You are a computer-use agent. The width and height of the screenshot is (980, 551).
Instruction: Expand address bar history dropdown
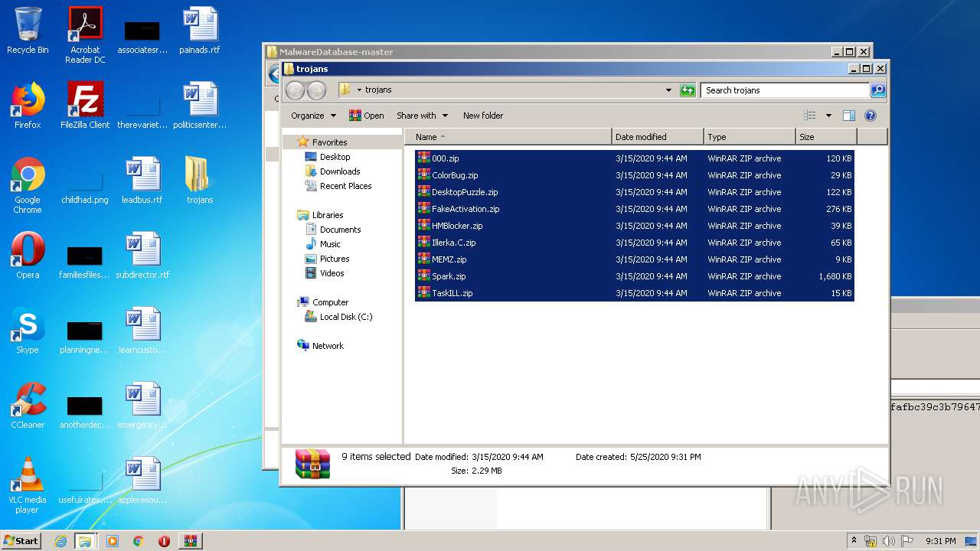pyautogui.click(x=669, y=90)
